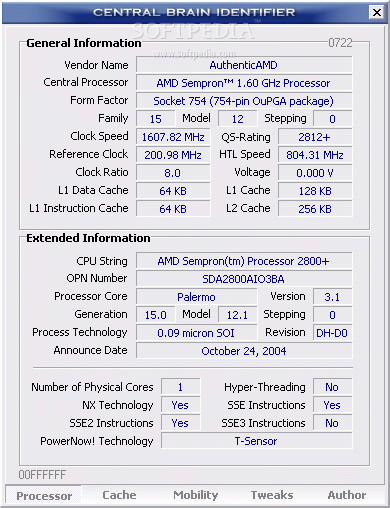Click the Processor Core value Palermo
The width and height of the screenshot is (390, 508).
197,297
